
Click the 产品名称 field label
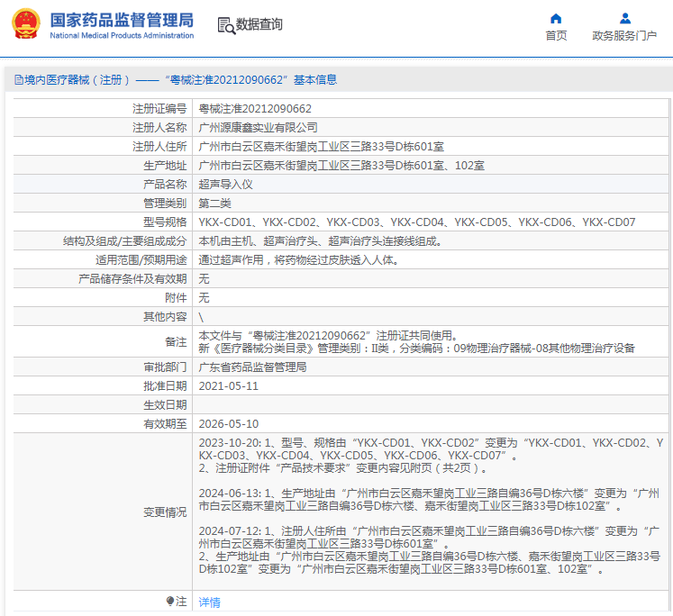(165, 185)
